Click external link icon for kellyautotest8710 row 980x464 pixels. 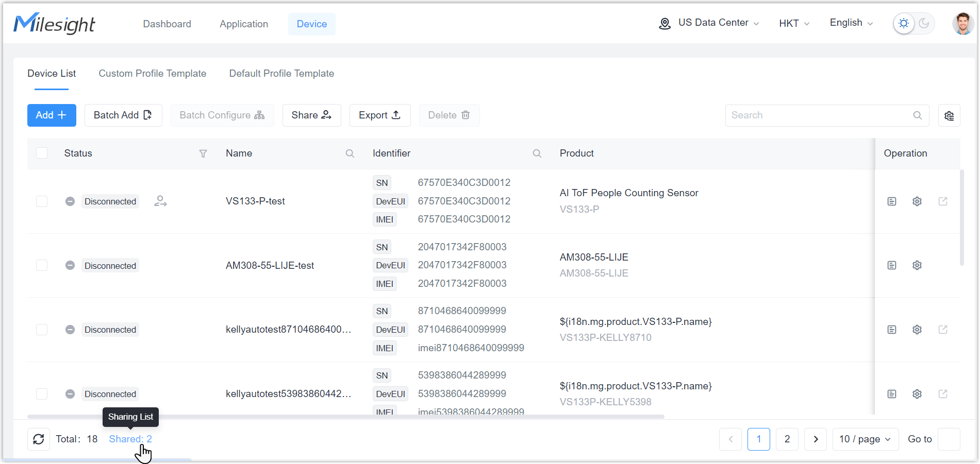point(943,330)
